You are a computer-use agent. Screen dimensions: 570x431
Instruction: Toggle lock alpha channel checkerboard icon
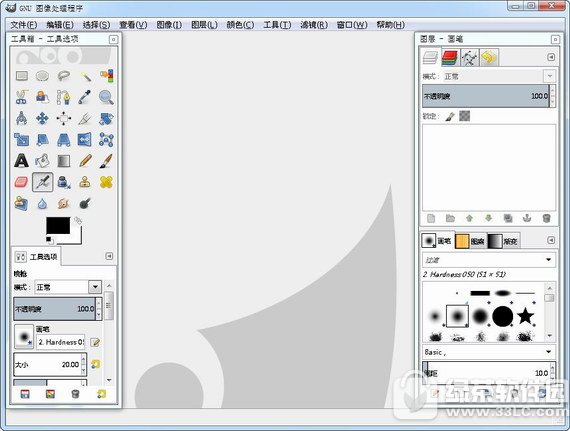pos(465,116)
